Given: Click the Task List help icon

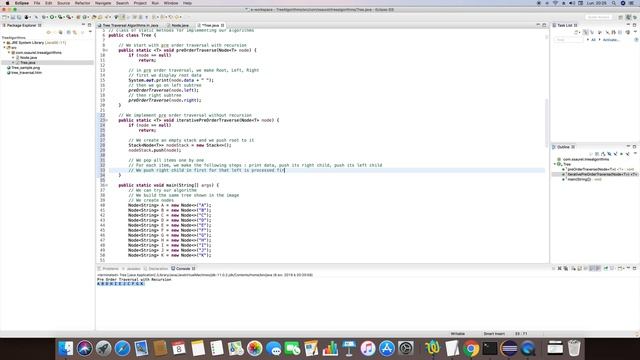Looking at the screenshot, I should pyautogui.click(x=636, y=40).
